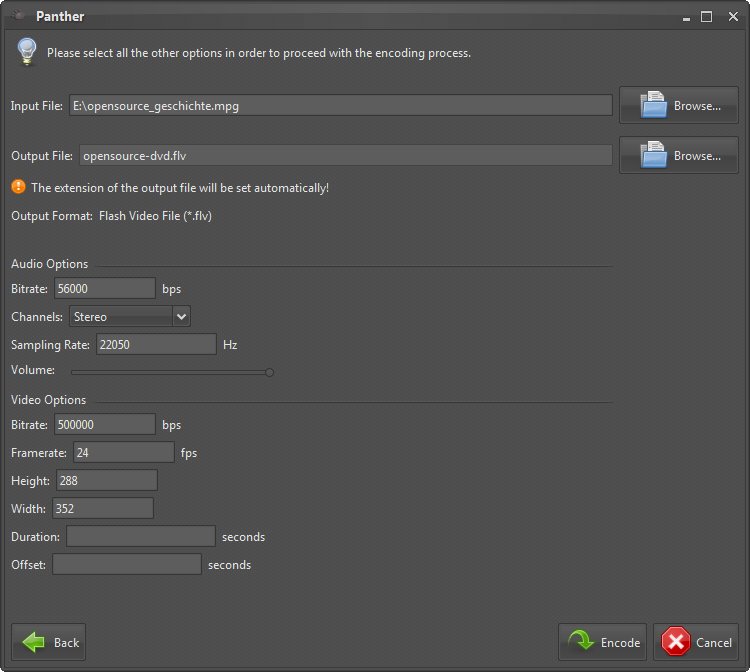The height and width of the screenshot is (672, 750).
Task: Cancel the encoding wizard
Action: click(x=695, y=642)
